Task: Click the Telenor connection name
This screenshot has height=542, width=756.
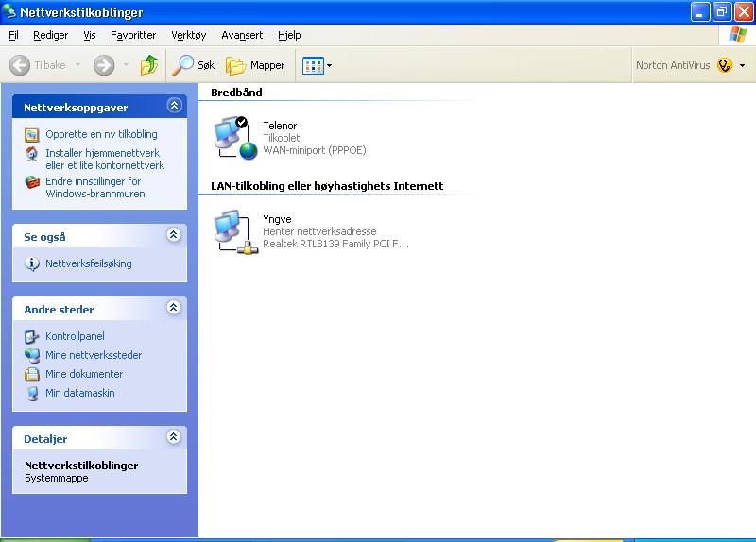Action: (x=280, y=126)
